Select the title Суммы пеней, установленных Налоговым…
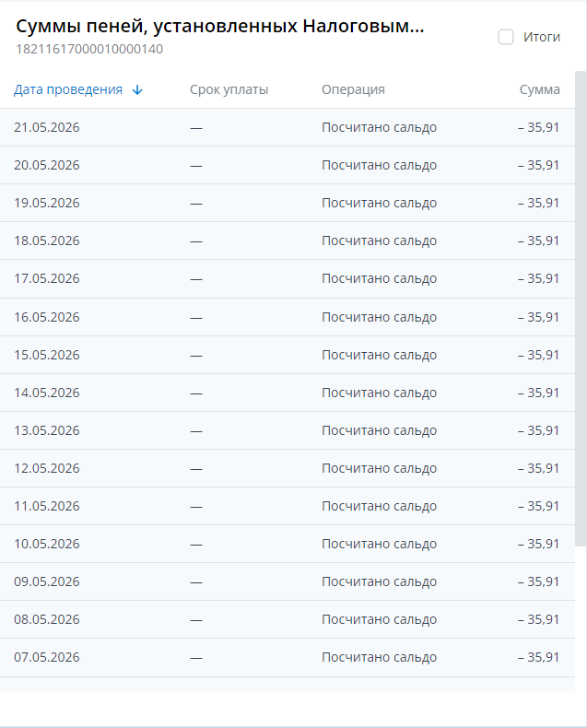 pos(220,27)
